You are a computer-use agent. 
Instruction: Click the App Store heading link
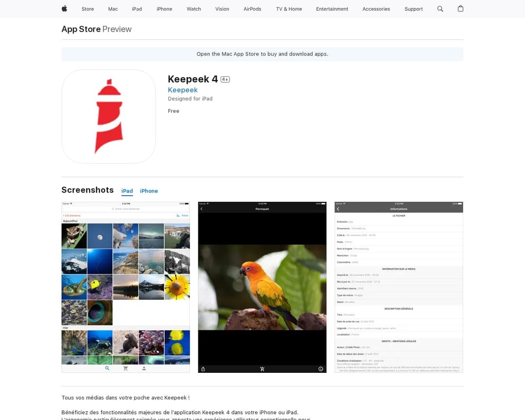(x=81, y=29)
